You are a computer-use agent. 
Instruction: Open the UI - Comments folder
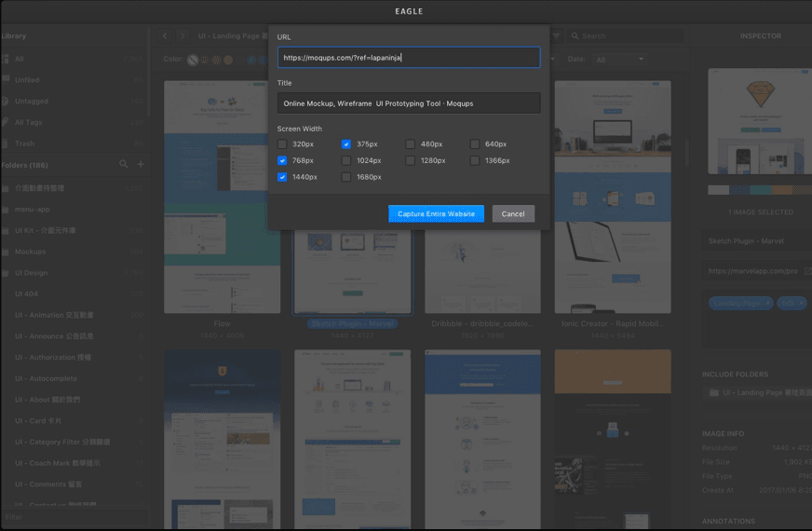click(73, 483)
